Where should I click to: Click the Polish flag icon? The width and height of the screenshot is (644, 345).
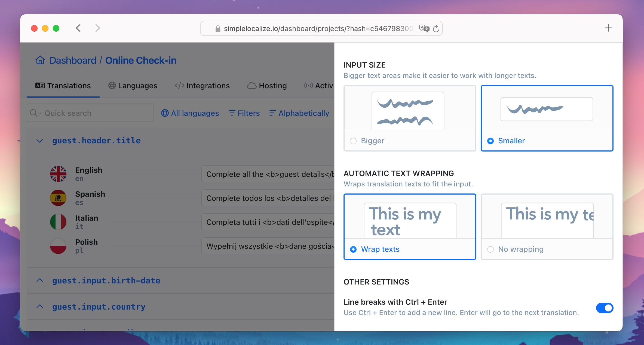coord(58,246)
